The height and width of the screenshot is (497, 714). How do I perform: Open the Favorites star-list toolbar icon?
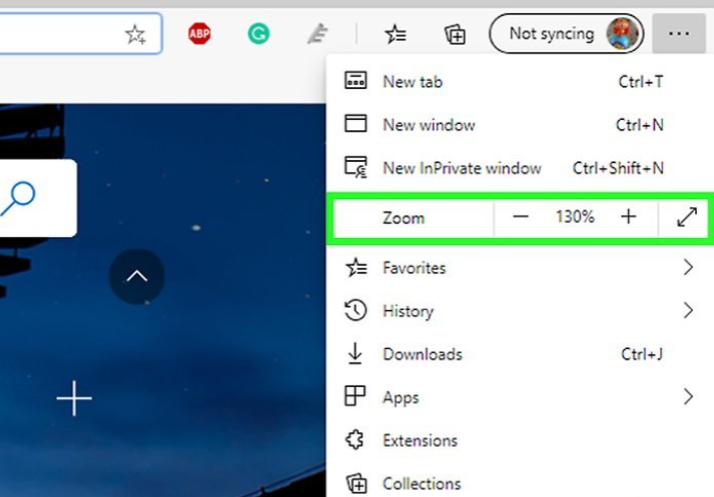pos(396,34)
